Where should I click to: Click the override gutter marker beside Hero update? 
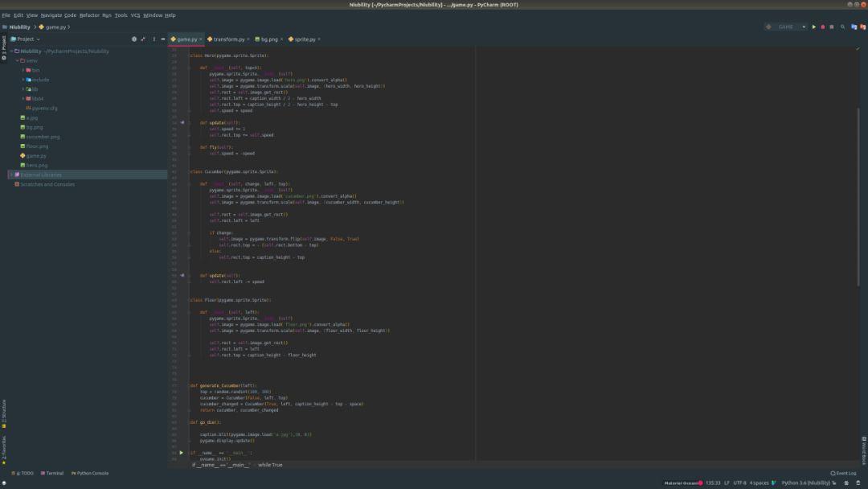click(x=182, y=122)
